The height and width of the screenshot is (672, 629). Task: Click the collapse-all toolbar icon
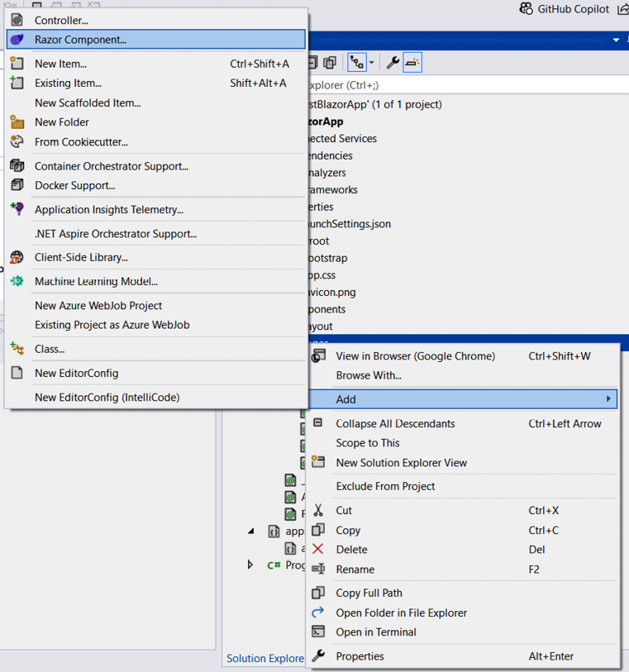(312, 63)
